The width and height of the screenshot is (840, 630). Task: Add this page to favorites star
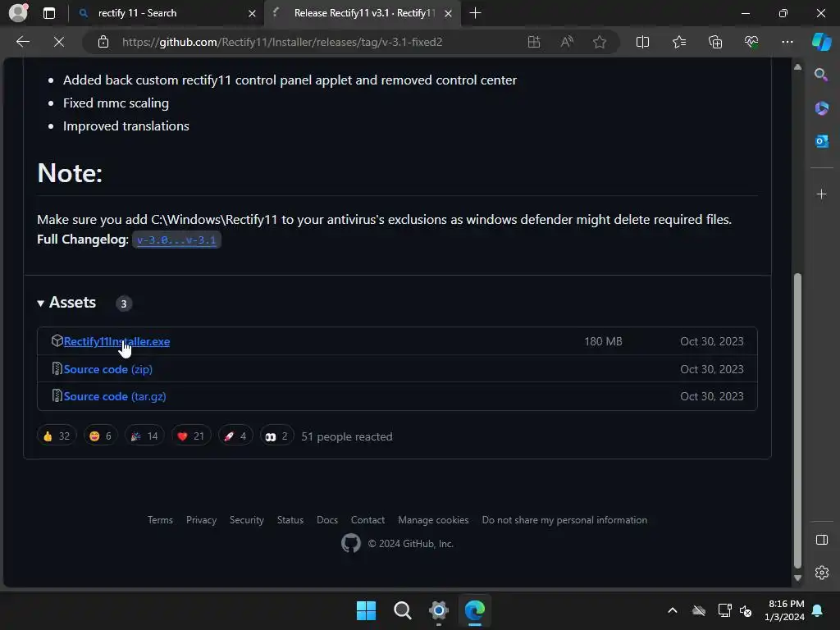[600, 42]
